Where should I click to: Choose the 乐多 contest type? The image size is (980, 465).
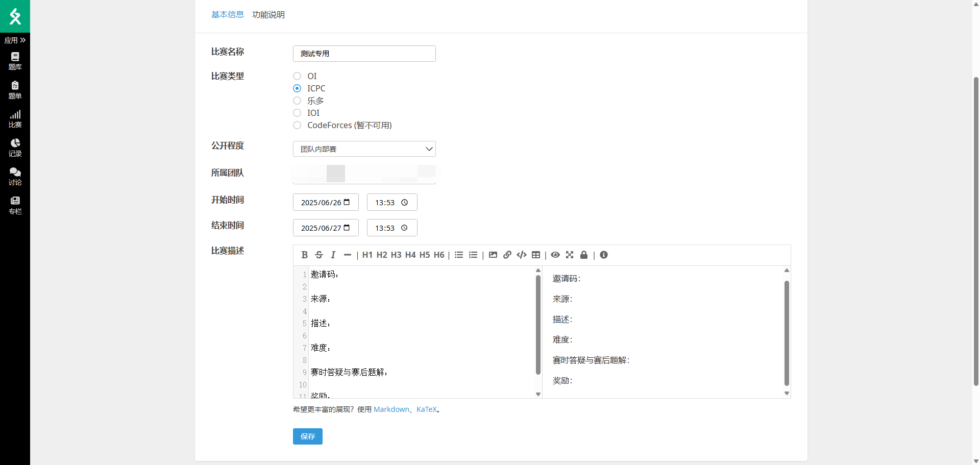click(x=297, y=101)
